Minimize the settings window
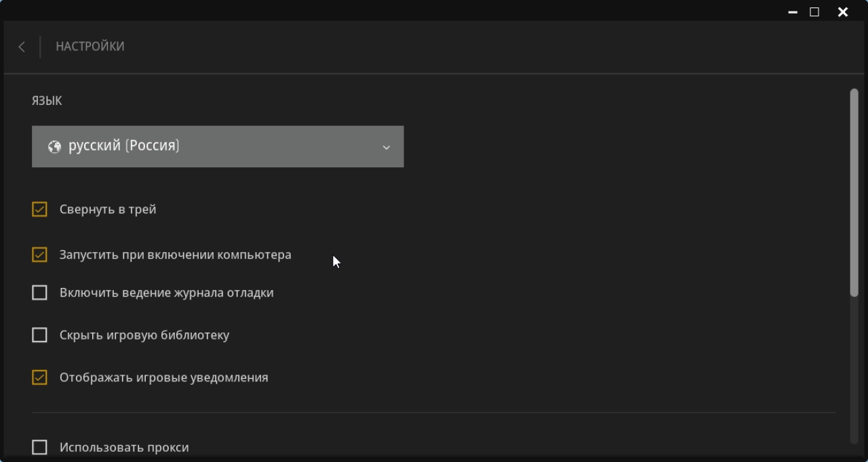Viewport: 868px width, 462px height. [x=792, y=12]
